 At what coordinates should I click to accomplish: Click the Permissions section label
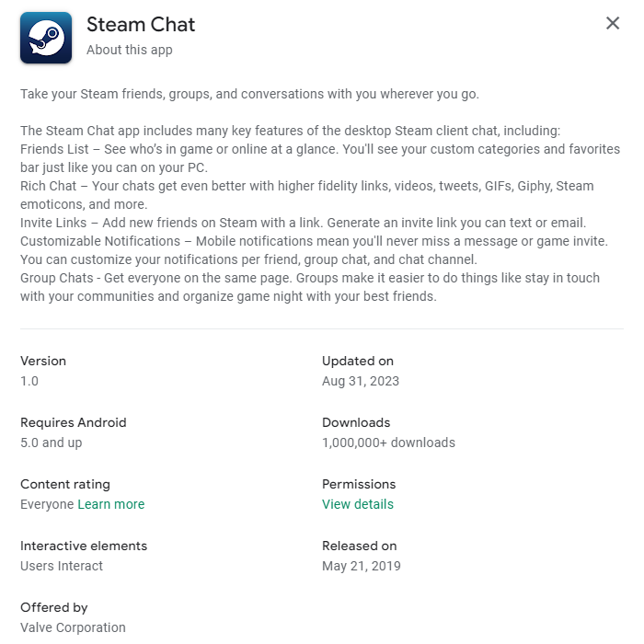tap(359, 484)
